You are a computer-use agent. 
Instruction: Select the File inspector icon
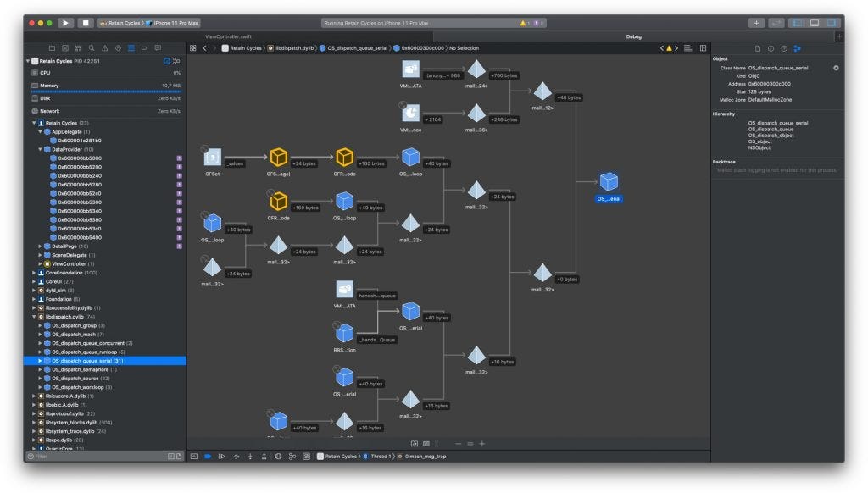click(x=758, y=48)
